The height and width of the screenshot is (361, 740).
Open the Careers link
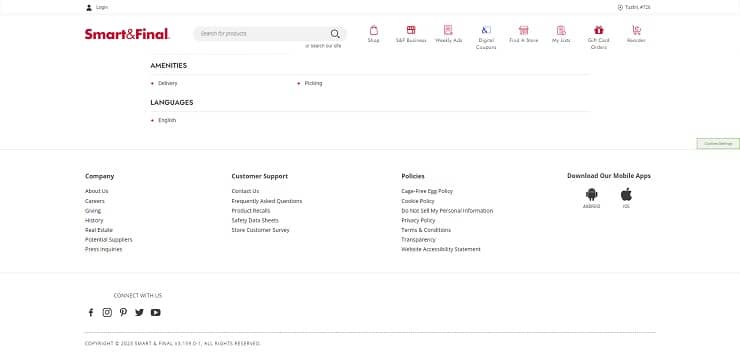coord(95,201)
